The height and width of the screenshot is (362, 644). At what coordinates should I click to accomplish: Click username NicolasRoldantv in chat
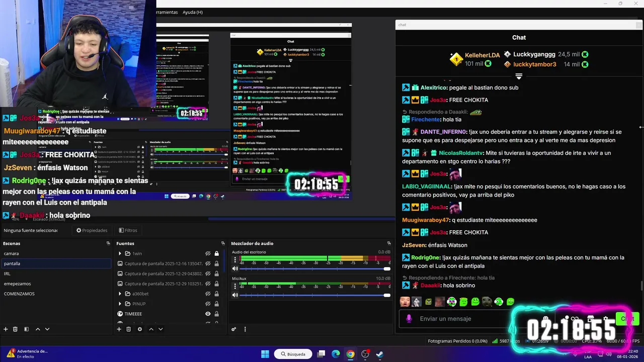pyautogui.click(x=461, y=153)
